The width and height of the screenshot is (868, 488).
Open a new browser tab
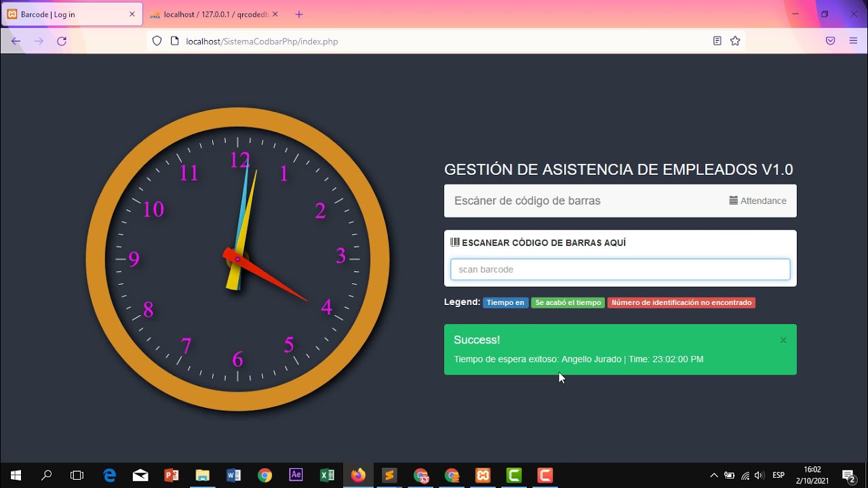click(299, 14)
